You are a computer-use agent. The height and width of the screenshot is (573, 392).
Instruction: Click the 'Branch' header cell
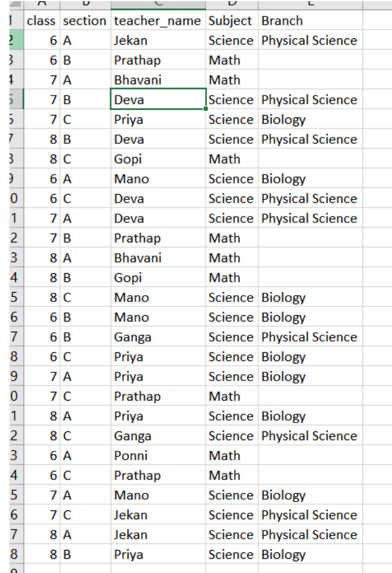pos(282,21)
